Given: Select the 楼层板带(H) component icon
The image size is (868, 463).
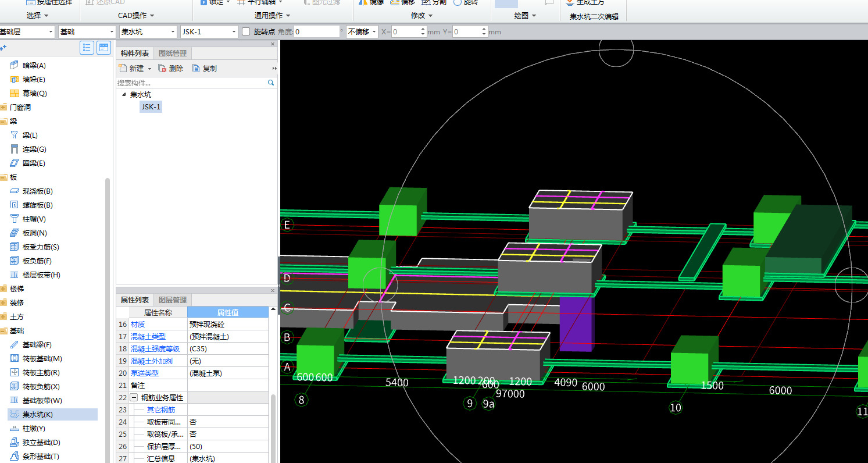Looking at the screenshot, I should click(x=15, y=275).
